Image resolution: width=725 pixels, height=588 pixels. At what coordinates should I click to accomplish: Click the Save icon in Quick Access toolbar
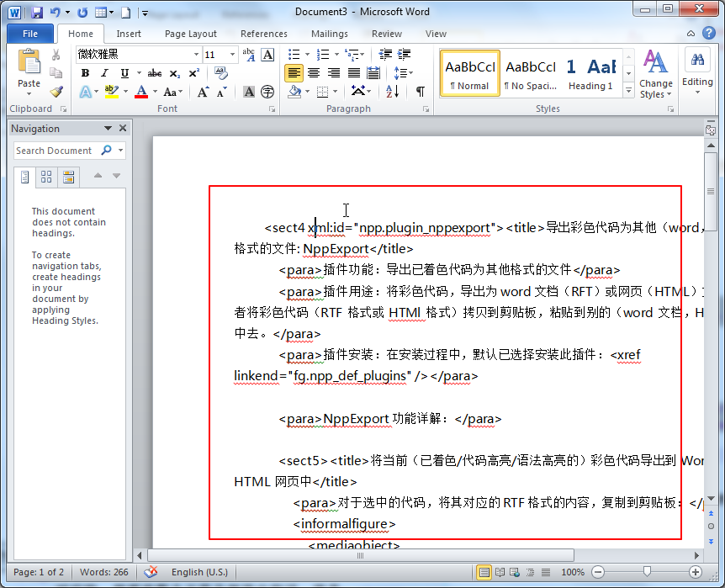click(37, 13)
